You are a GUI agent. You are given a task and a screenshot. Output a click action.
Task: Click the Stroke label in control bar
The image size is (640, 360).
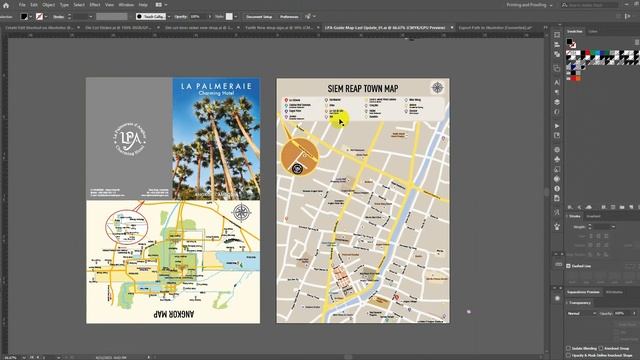pos(58,17)
